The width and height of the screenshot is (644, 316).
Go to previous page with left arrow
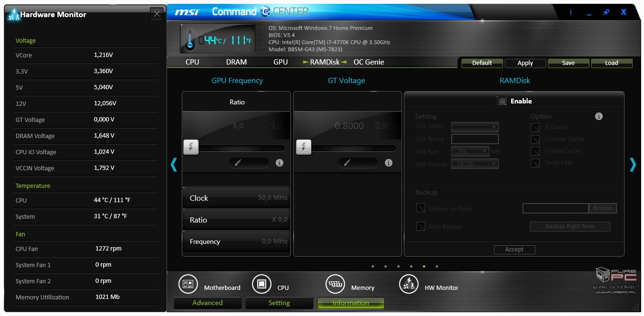tap(174, 164)
